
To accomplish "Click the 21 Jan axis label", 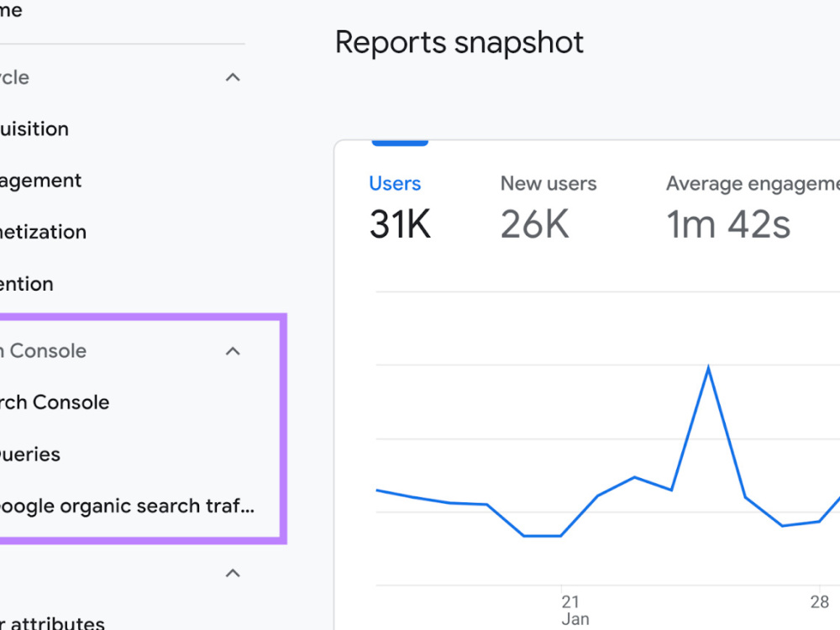I will pyautogui.click(x=575, y=610).
